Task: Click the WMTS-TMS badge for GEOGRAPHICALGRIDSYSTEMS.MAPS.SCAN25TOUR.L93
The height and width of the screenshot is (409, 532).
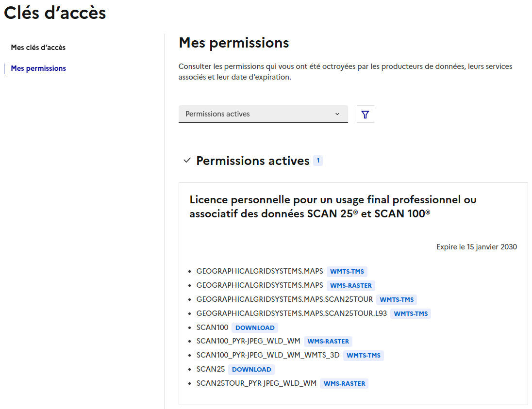Action: click(411, 313)
